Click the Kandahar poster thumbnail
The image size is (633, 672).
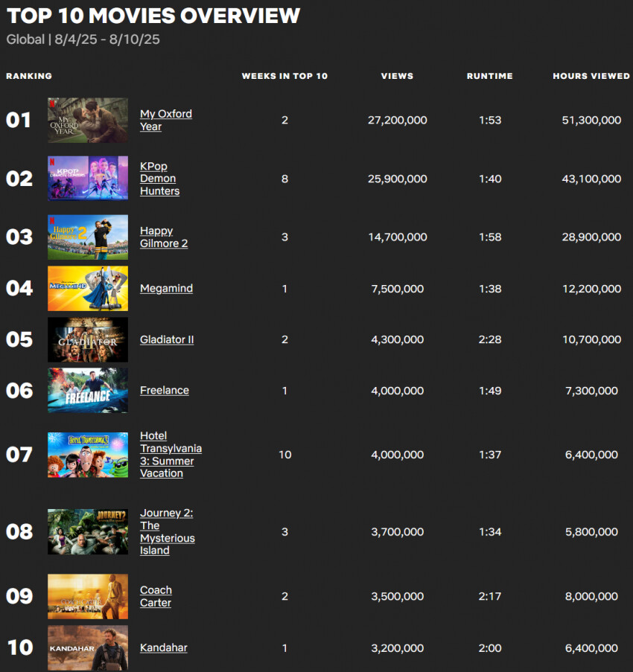pos(88,647)
